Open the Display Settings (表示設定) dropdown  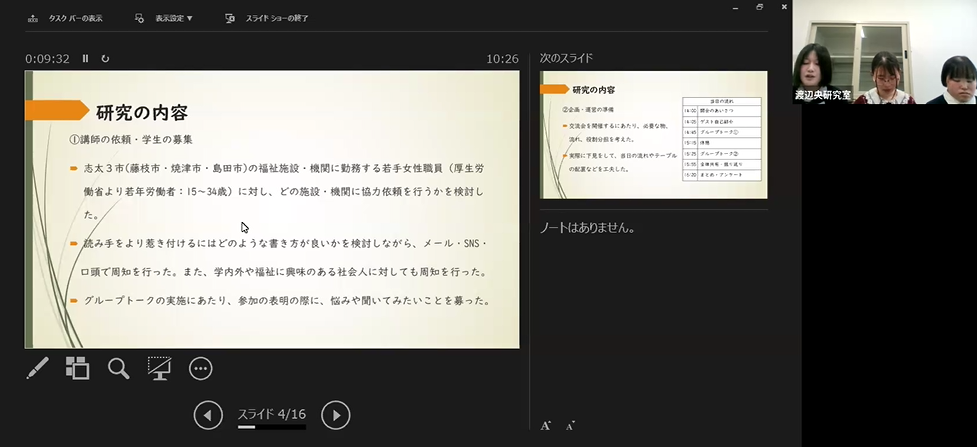pos(164,18)
